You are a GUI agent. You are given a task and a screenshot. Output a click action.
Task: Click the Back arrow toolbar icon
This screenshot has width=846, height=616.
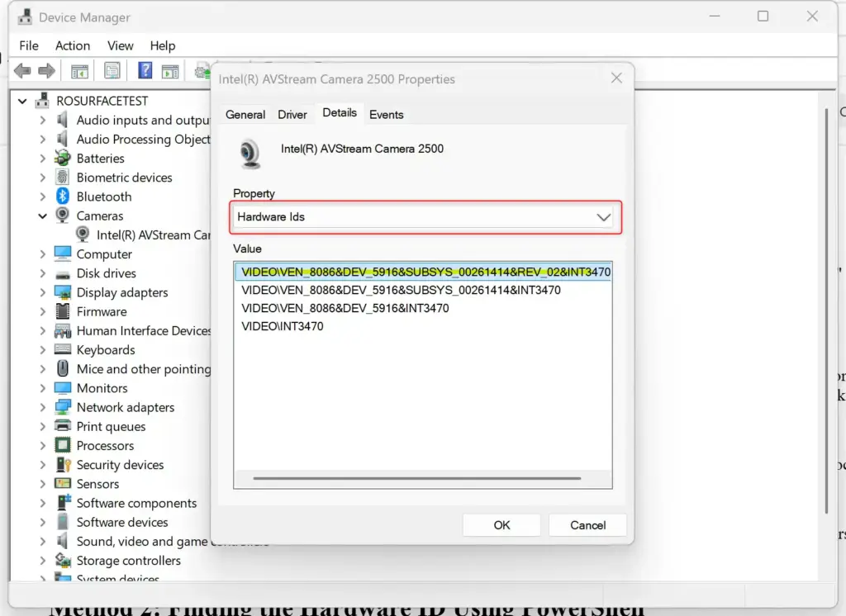tap(22, 71)
